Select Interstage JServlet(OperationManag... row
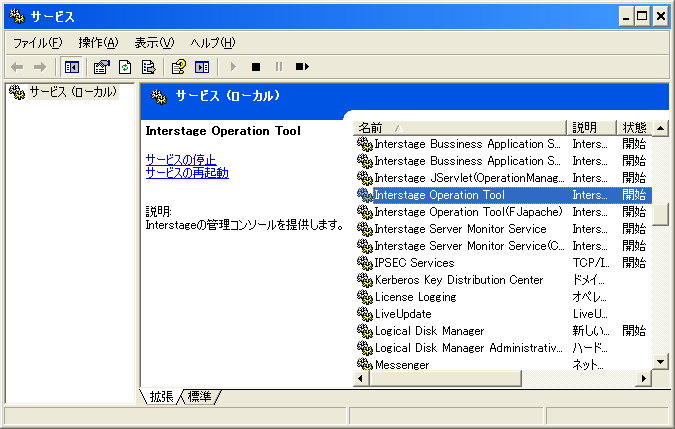The width and height of the screenshot is (675, 429). click(504, 178)
